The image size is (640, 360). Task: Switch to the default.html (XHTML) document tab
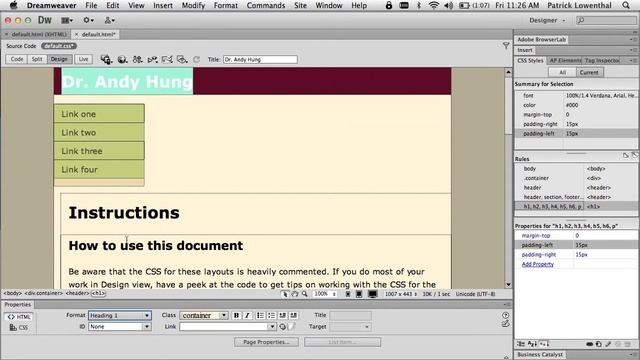36,34
